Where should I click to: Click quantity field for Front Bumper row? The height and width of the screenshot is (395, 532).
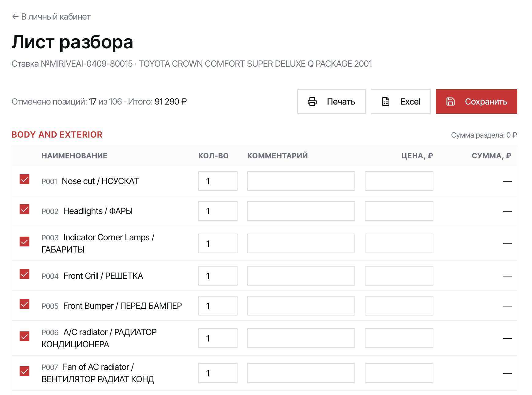pyautogui.click(x=218, y=306)
